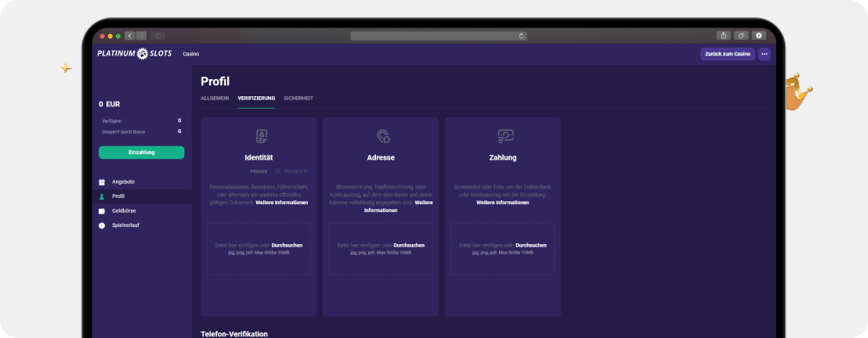The height and width of the screenshot is (338, 868).
Task: Click the browser address bar
Action: pyautogui.click(x=439, y=36)
